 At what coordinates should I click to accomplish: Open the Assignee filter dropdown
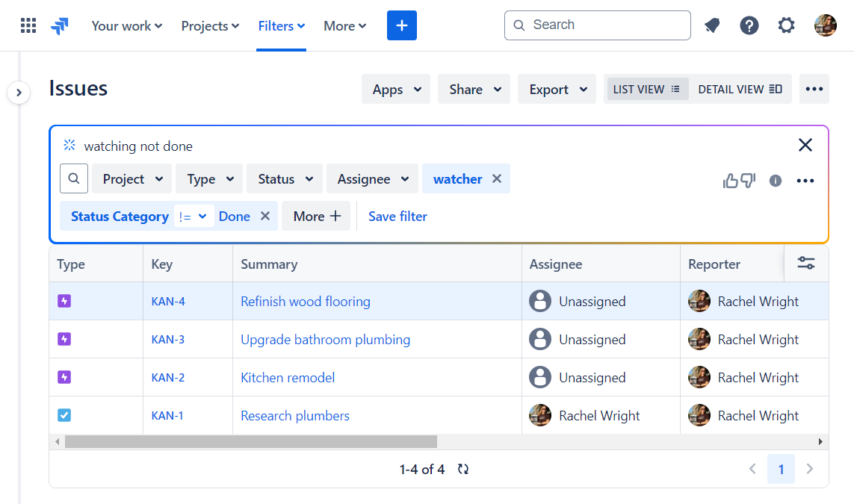[x=372, y=178]
